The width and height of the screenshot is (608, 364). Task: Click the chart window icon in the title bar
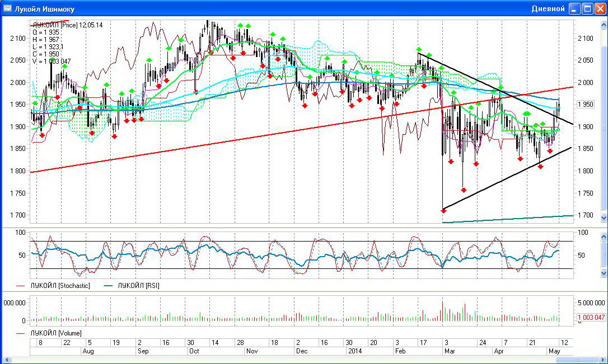tap(7, 8)
